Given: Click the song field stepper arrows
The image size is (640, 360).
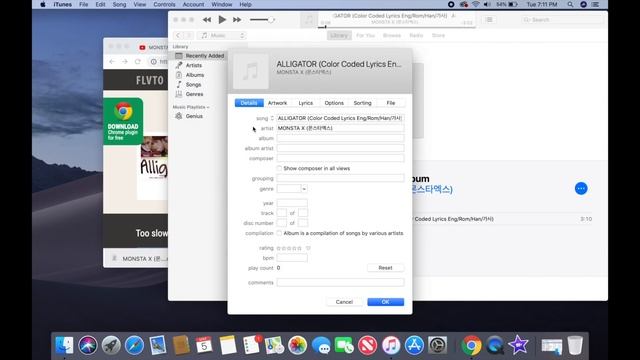Looking at the screenshot, I should click(x=272, y=118).
